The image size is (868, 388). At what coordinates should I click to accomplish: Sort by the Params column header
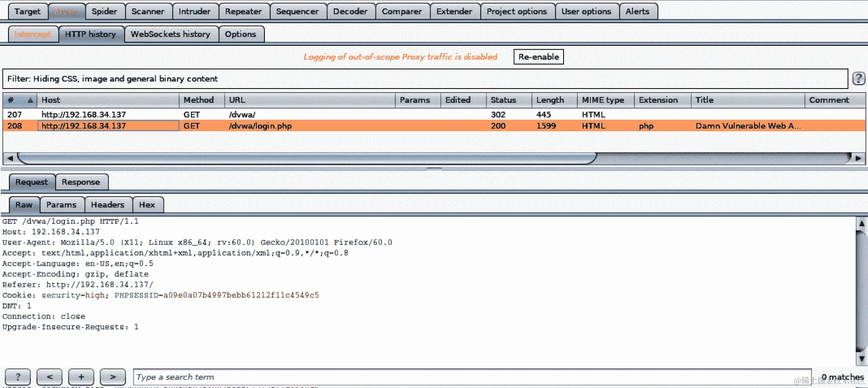coord(418,100)
